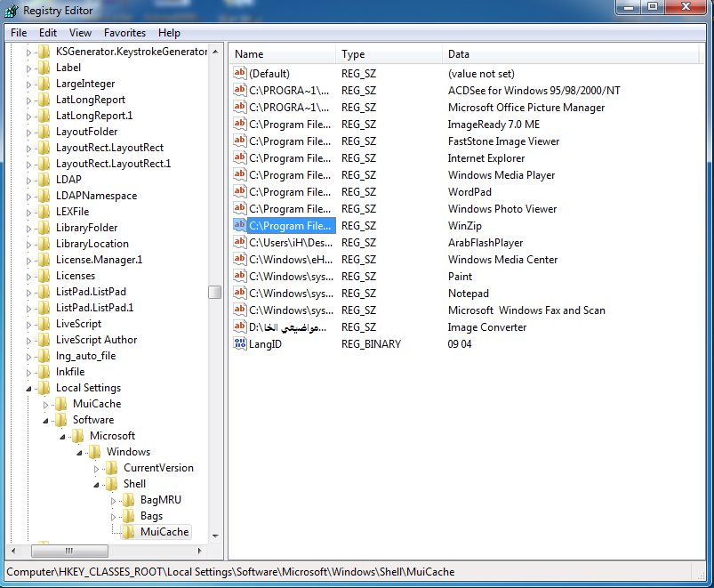Image resolution: width=714 pixels, height=588 pixels.
Task: Click the registry path in the status bar
Action: (x=230, y=572)
